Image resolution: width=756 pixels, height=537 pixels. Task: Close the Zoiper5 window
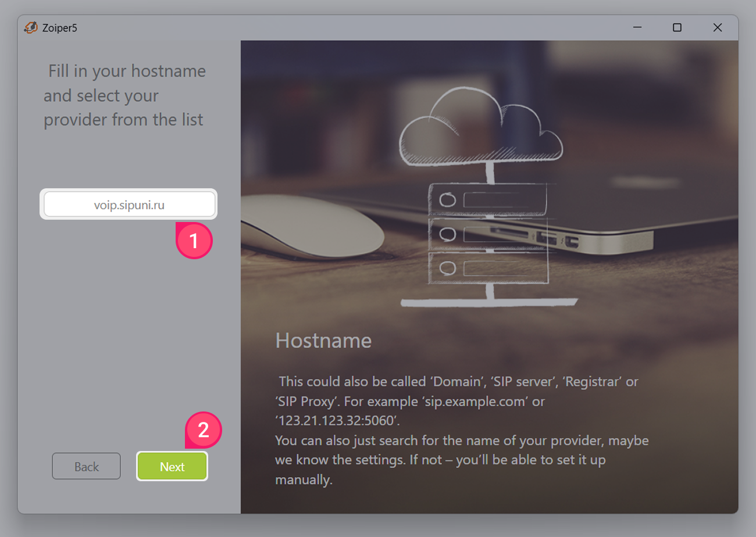coord(718,27)
